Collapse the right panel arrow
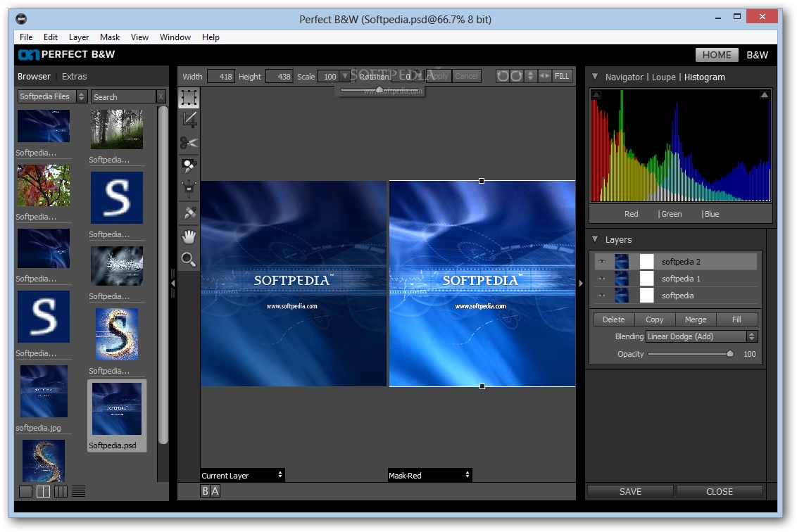Image resolution: width=797 pixels, height=532 pixels. click(x=580, y=284)
